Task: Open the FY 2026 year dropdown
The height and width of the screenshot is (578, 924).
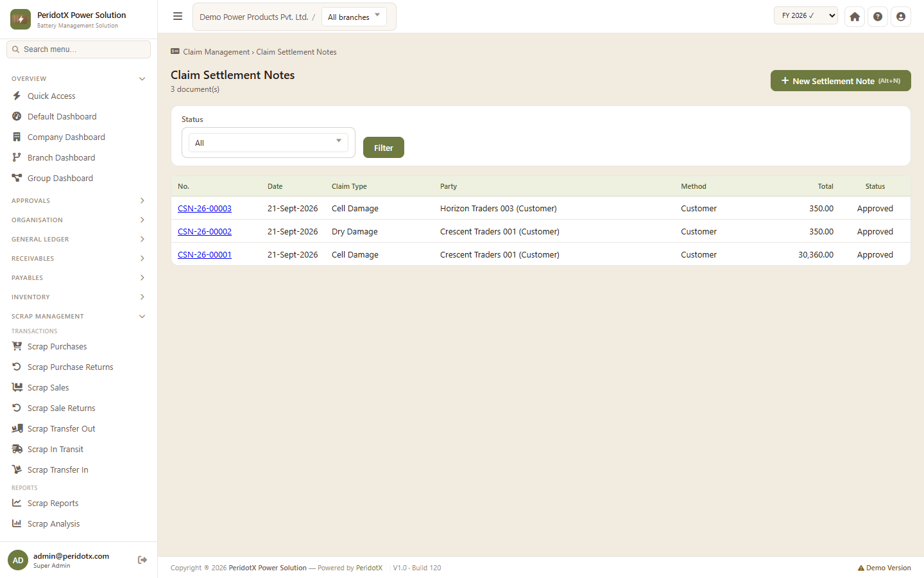Action: 806,15
